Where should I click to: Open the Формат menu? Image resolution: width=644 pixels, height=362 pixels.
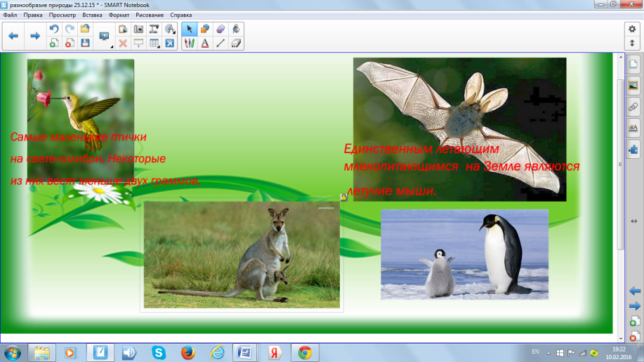point(119,15)
